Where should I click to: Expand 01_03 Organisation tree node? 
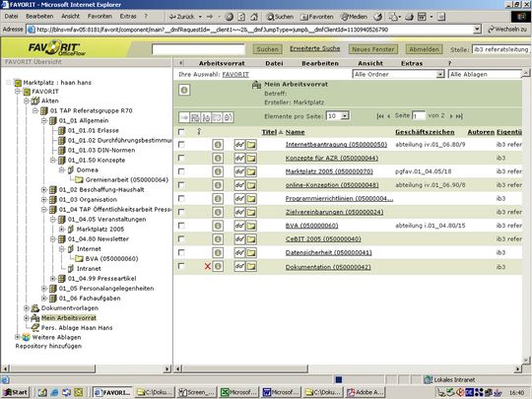tap(43, 199)
